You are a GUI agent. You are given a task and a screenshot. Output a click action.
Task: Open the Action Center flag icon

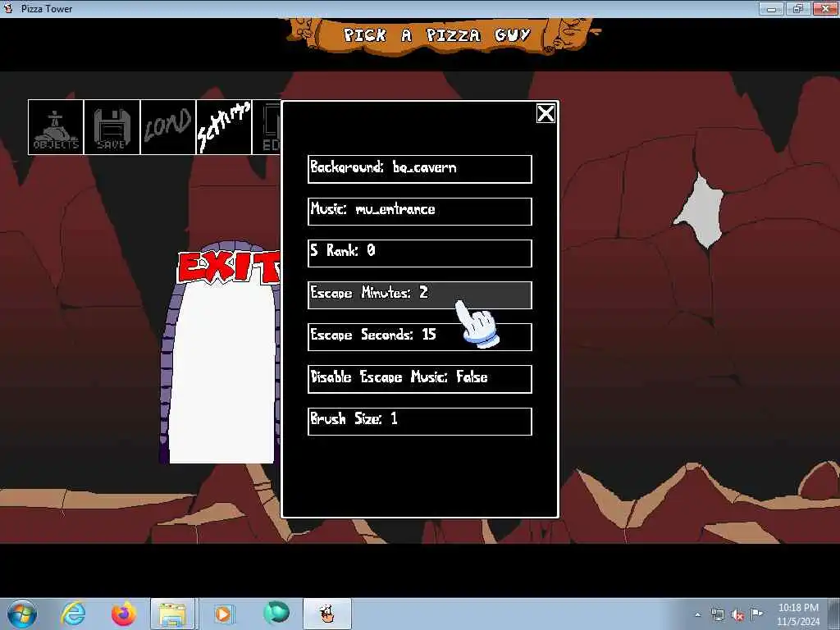tap(757, 614)
